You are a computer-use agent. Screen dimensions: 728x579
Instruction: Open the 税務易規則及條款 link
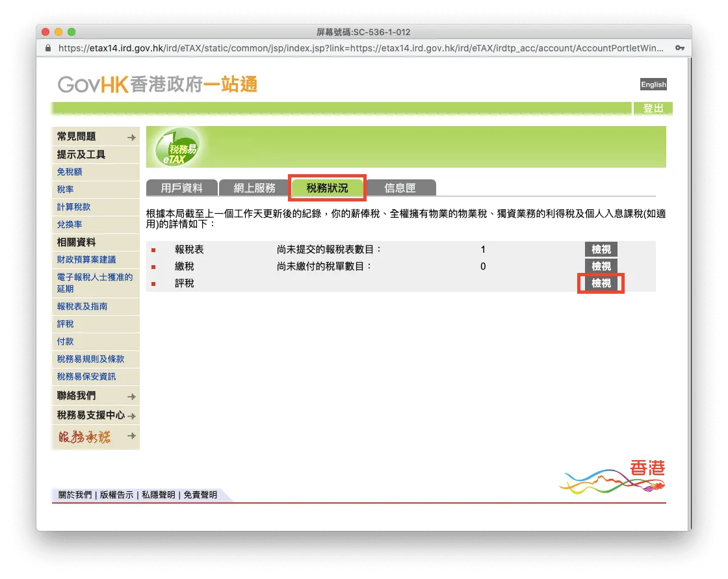[x=90, y=359]
